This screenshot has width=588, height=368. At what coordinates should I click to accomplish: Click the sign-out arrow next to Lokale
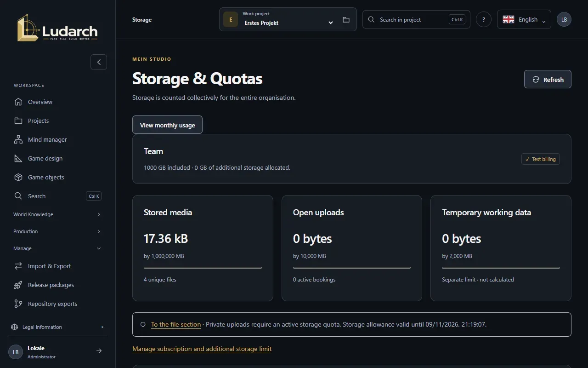point(99,351)
